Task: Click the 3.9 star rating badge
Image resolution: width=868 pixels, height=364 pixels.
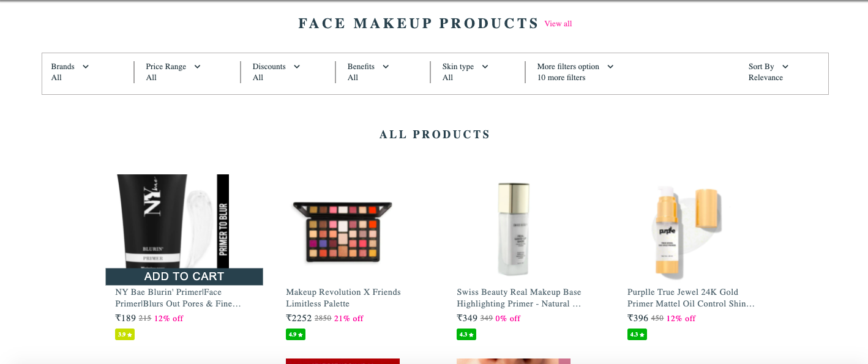Action: click(x=125, y=335)
